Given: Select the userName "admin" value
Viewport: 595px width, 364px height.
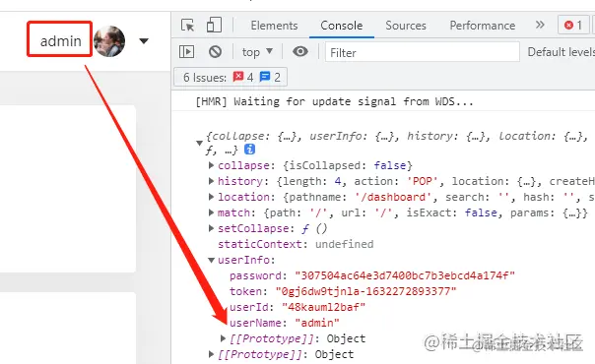Looking at the screenshot, I should coord(317,323).
